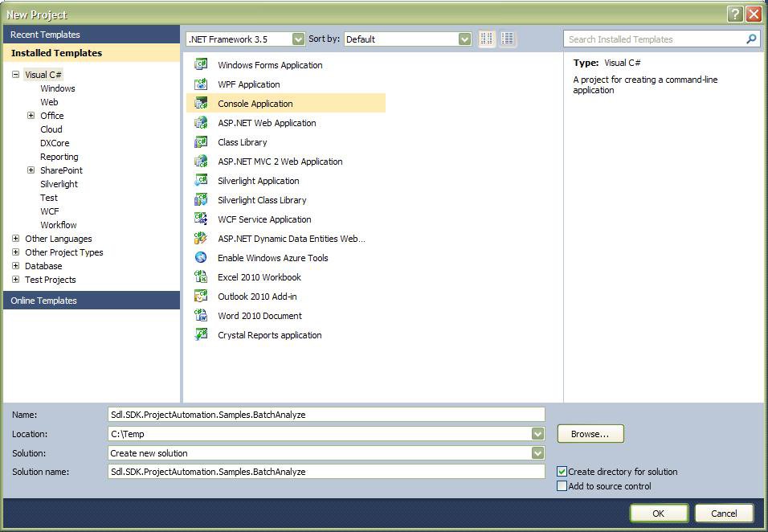
Task: Collapse the Visual C# tree node
Action: click(x=16, y=75)
